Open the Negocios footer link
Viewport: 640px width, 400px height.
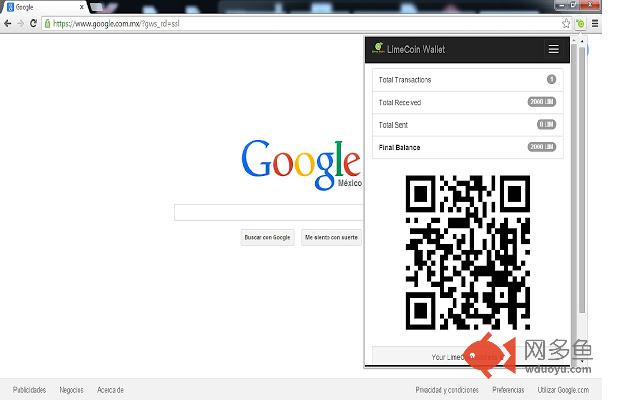tap(71, 390)
